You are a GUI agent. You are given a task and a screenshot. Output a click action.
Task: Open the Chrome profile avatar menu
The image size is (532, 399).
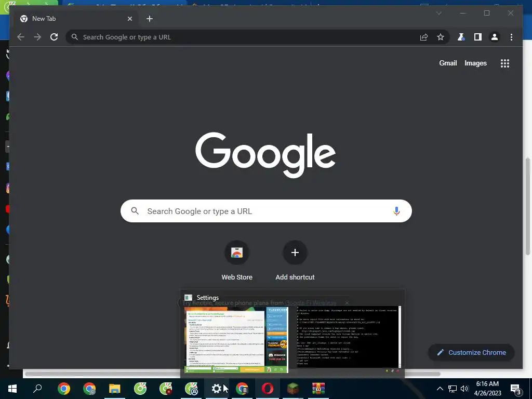point(495,37)
